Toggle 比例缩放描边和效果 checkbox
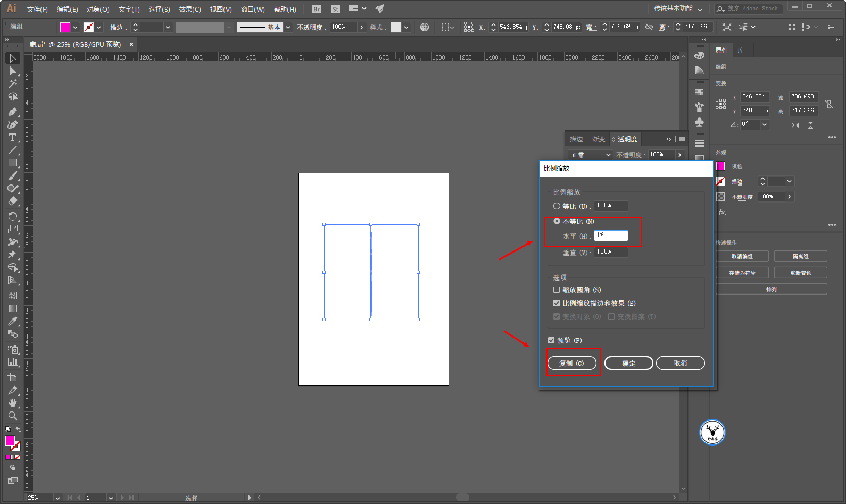The width and height of the screenshot is (846, 504). click(557, 304)
